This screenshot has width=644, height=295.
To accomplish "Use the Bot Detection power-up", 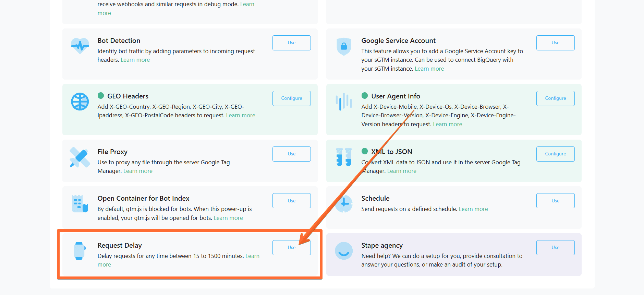I will coord(292,43).
